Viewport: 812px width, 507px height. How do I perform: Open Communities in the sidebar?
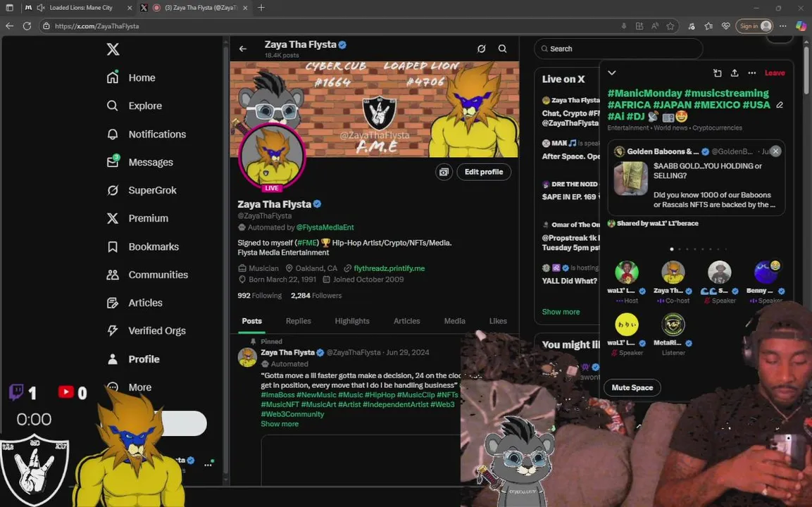tap(147, 275)
